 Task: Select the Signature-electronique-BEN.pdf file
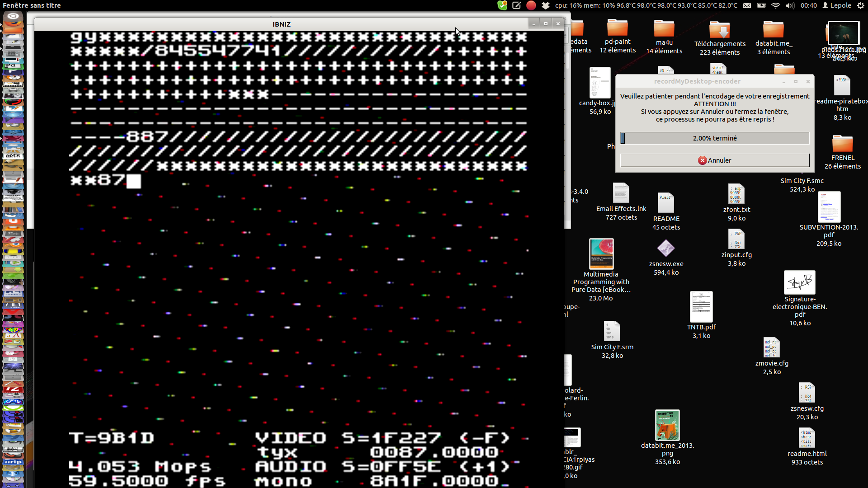(799, 282)
